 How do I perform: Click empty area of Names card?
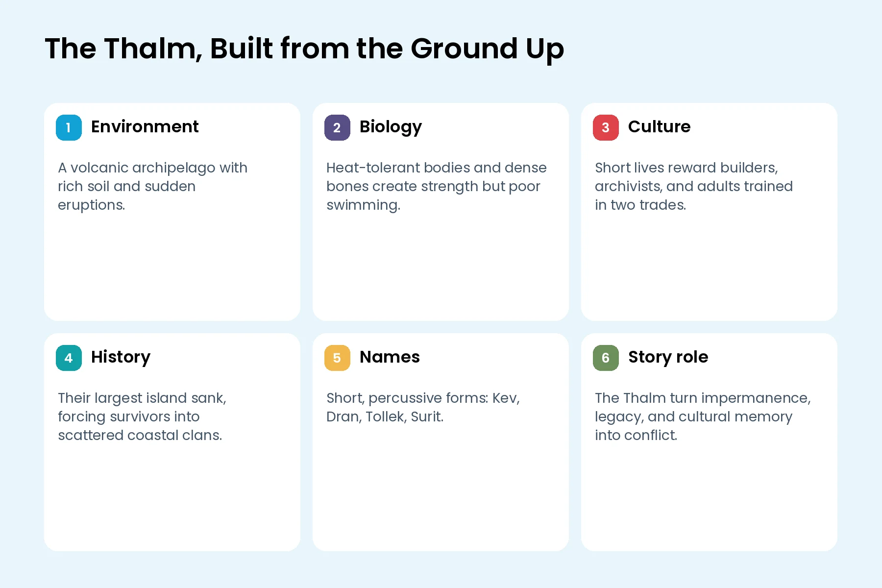(441, 490)
